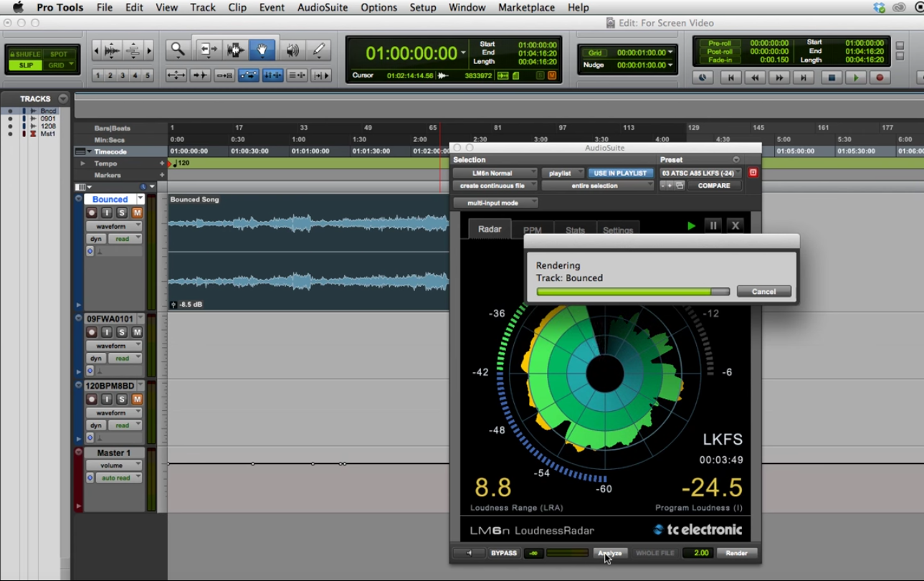Switch to the Stats tab
Viewport: 924px width, 581px height.
pos(575,230)
